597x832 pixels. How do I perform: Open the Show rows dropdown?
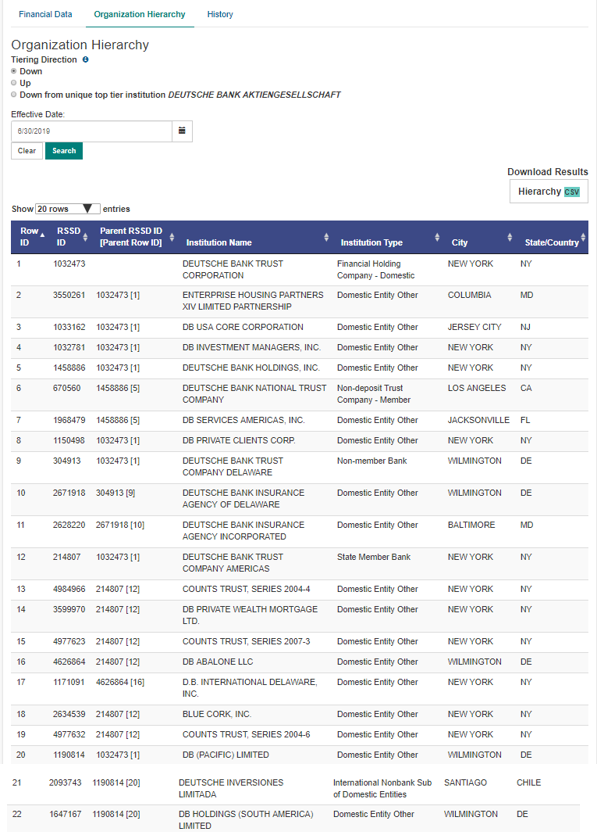pos(68,209)
